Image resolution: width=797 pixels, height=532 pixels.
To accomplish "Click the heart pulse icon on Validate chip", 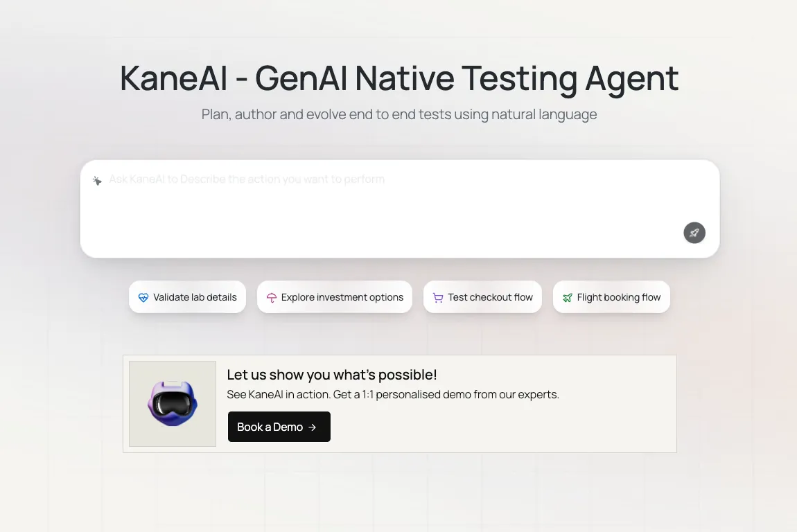I will coord(143,297).
